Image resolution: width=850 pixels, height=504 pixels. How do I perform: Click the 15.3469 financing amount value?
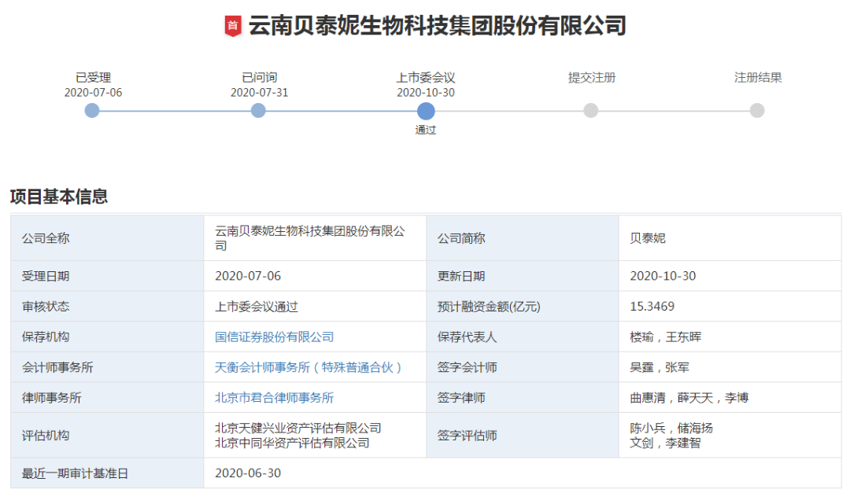[652, 307]
